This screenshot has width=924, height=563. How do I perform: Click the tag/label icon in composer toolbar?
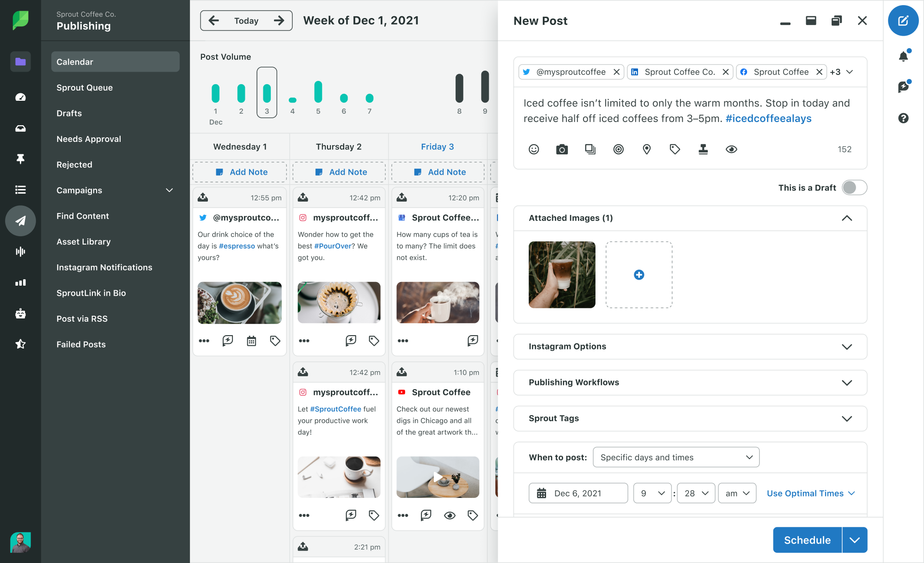675,149
